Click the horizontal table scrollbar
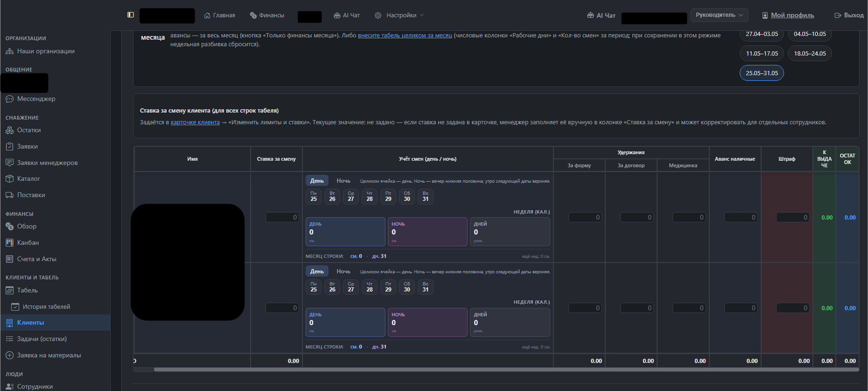 tap(506, 370)
